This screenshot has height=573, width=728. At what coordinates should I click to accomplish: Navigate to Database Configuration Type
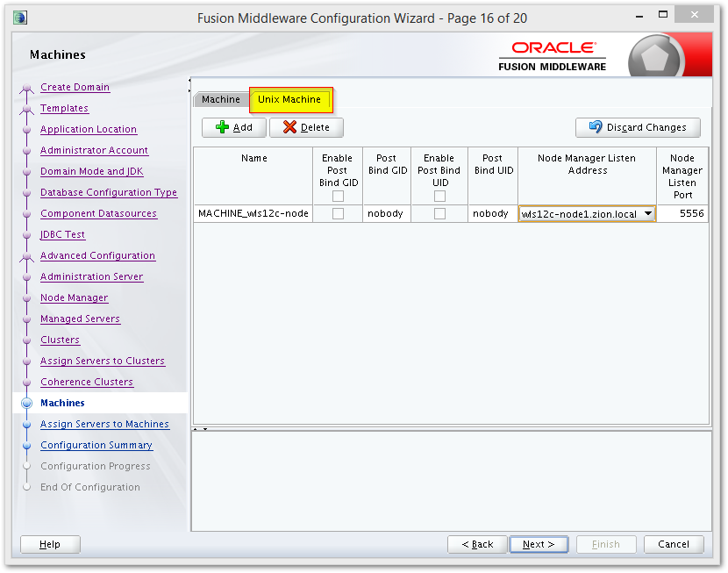[x=109, y=192]
